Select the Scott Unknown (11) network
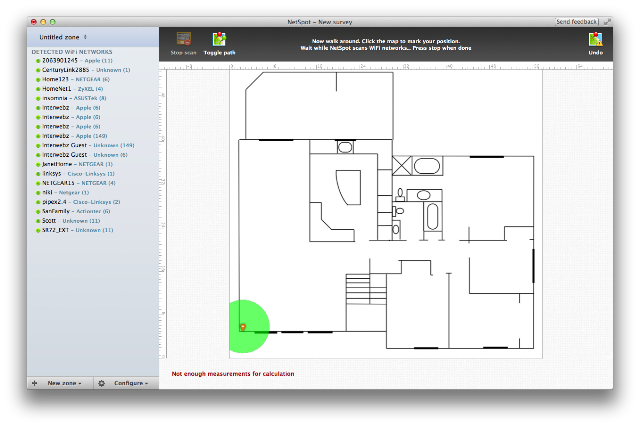Viewport: 640px width, 427px height. [x=93, y=220]
